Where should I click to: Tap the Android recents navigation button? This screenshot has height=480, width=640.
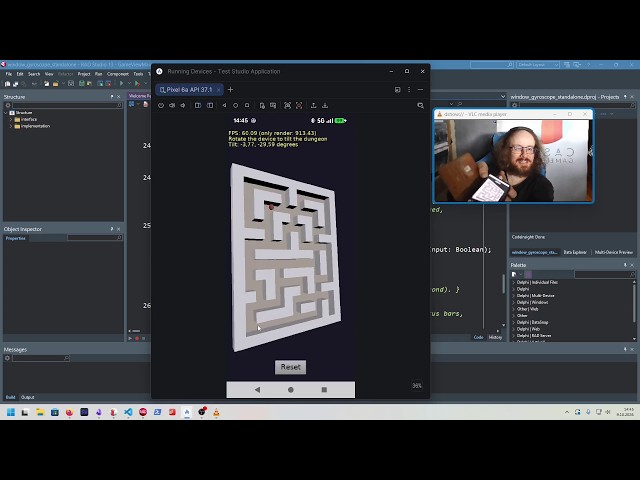click(x=324, y=390)
